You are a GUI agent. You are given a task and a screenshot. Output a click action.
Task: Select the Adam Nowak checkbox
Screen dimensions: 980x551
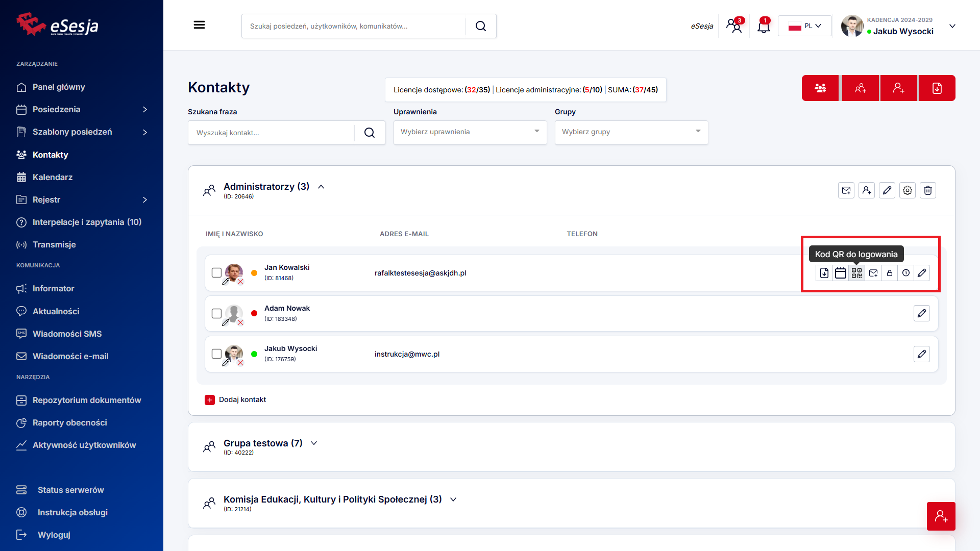coord(216,313)
